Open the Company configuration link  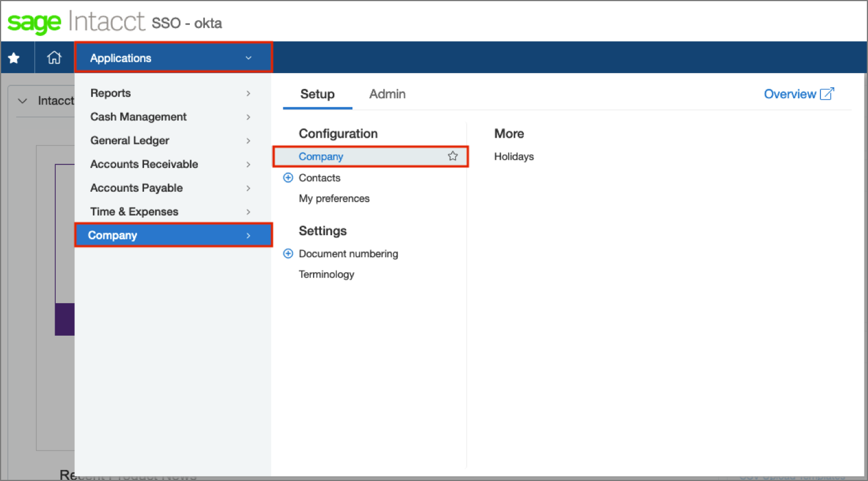(321, 157)
